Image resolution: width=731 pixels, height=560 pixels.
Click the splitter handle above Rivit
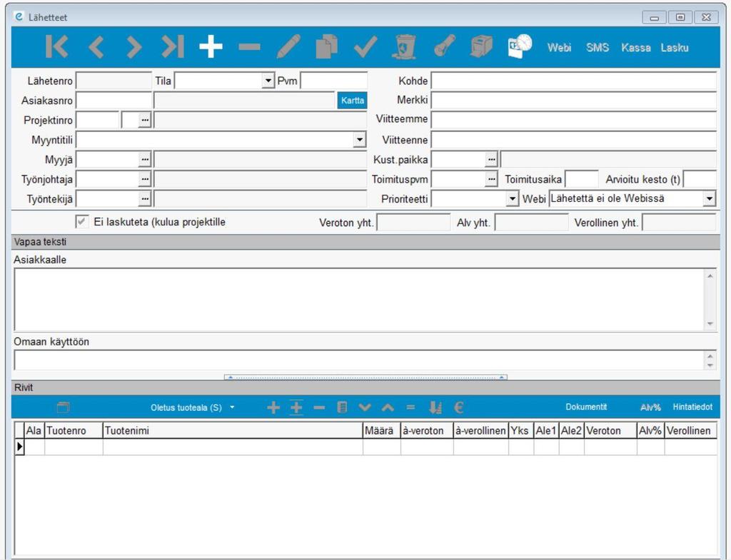click(x=365, y=377)
